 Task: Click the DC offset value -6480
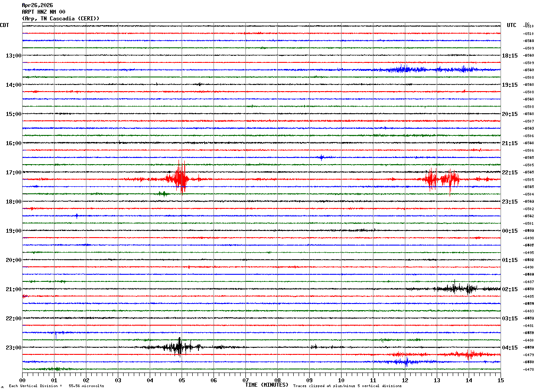point(529,340)
